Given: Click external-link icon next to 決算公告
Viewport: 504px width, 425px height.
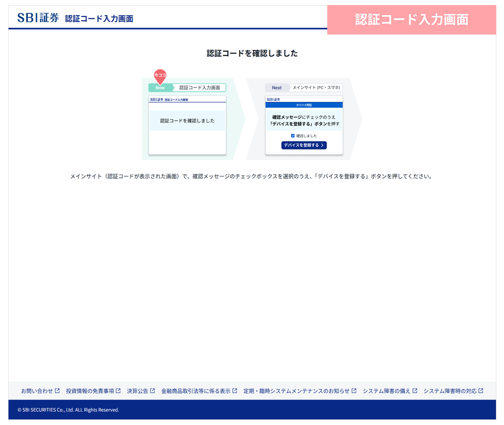Looking at the screenshot, I should [153, 391].
